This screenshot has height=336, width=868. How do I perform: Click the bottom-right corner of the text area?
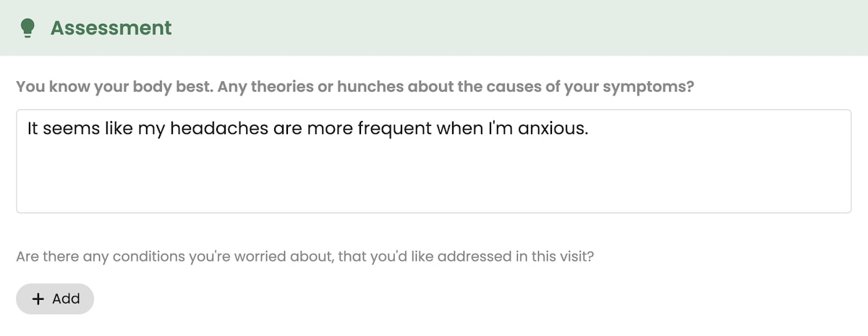pyautogui.click(x=847, y=209)
